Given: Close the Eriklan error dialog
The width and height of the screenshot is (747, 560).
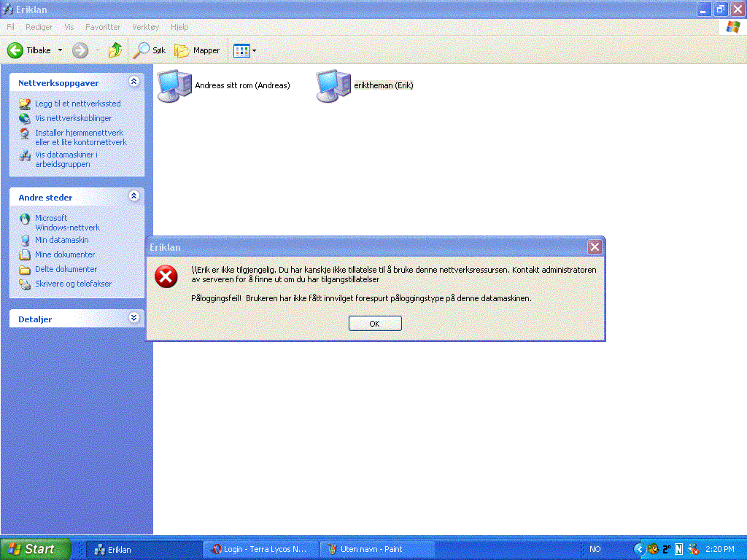Looking at the screenshot, I should tap(595, 246).
